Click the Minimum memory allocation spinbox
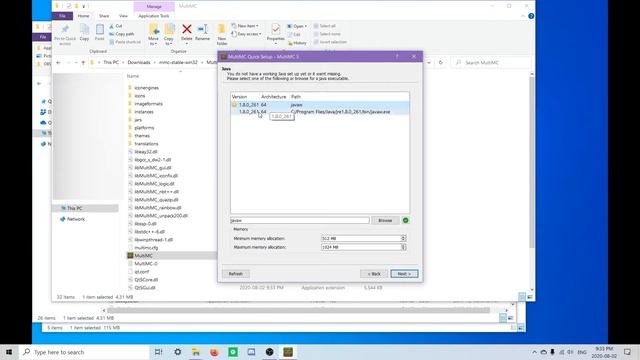The height and width of the screenshot is (360, 640). [363, 238]
